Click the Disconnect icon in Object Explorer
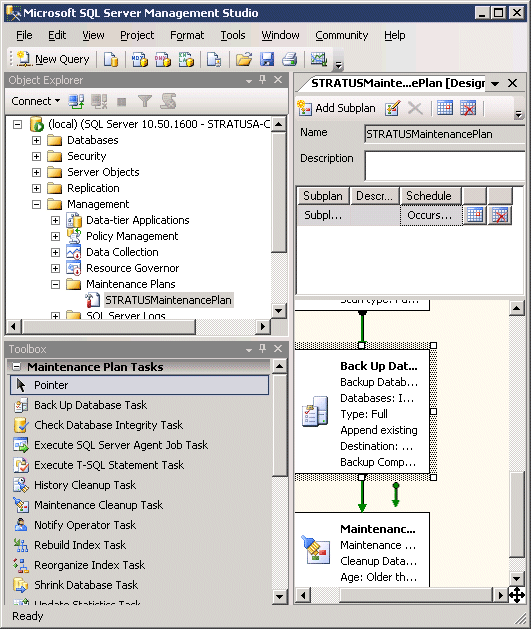Screen dimensions: 531x629 pos(99,101)
